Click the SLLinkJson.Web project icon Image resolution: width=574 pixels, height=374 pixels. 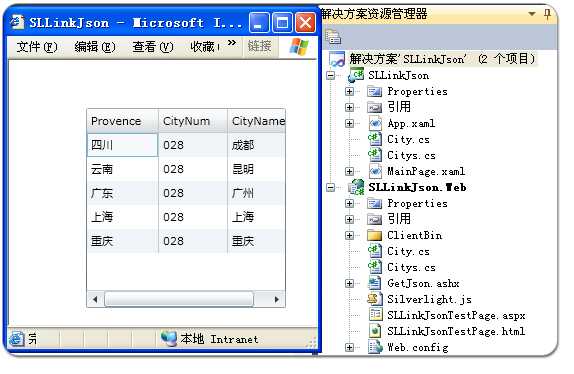pos(356,187)
